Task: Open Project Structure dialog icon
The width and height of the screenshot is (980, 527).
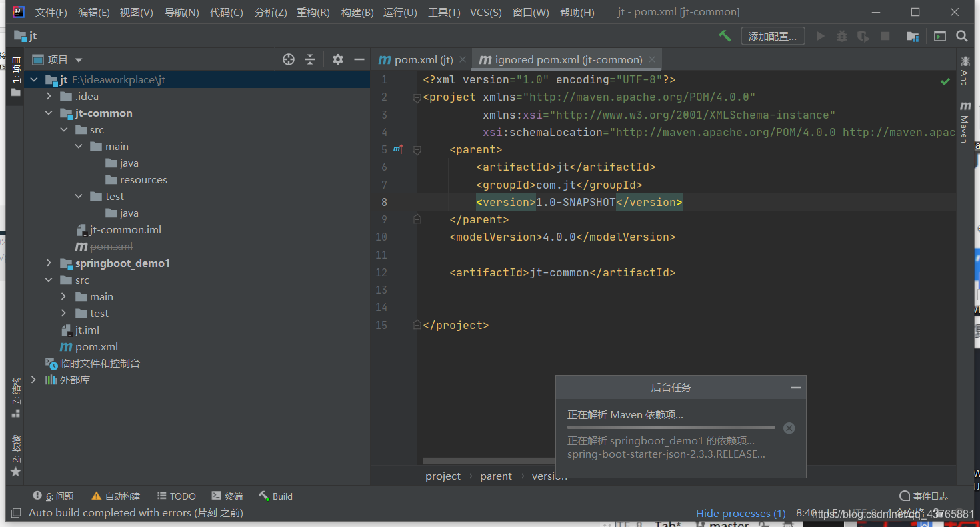Action: pyautogui.click(x=913, y=36)
